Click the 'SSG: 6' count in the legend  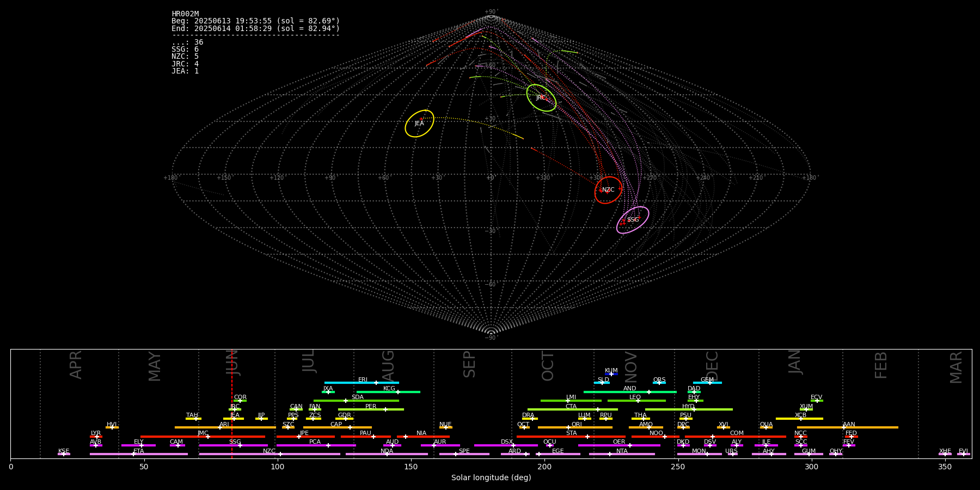click(x=185, y=50)
